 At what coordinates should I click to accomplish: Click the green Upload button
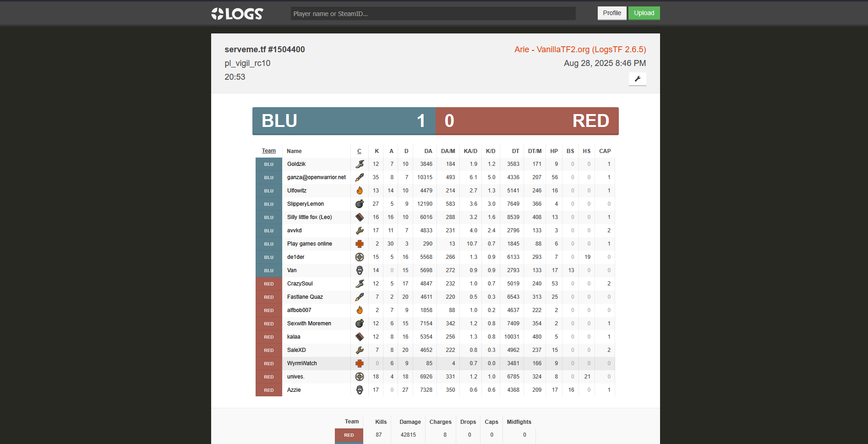coord(644,13)
